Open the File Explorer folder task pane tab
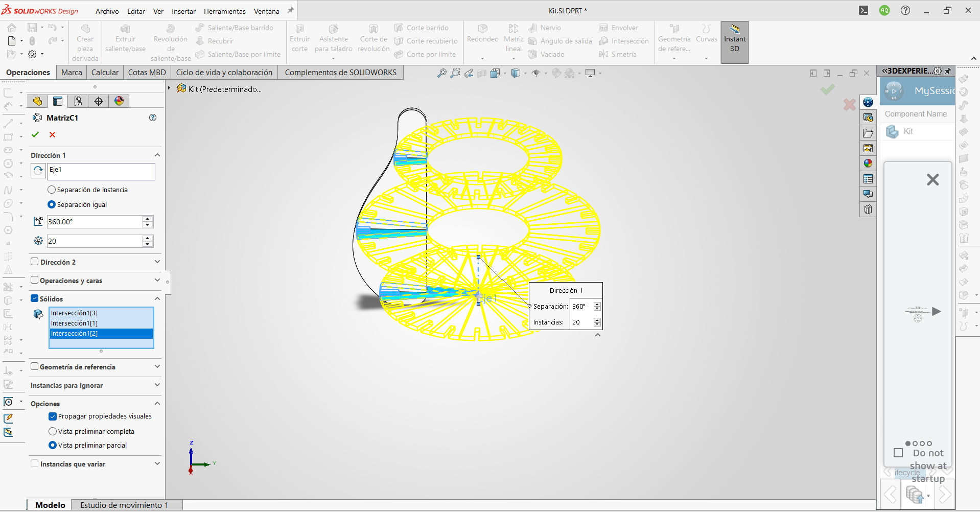Image resolution: width=980 pixels, height=512 pixels. [x=868, y=133]
